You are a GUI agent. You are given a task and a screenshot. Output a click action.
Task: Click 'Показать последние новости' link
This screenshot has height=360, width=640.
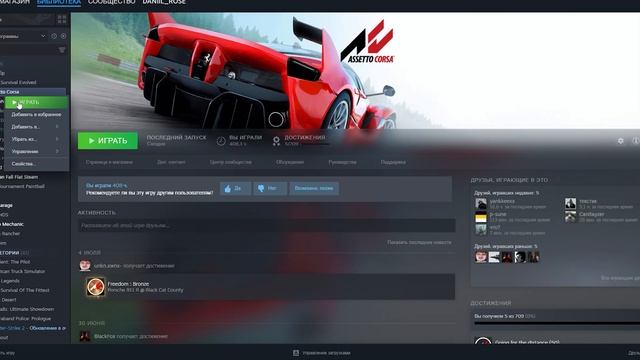coord(419,242)
